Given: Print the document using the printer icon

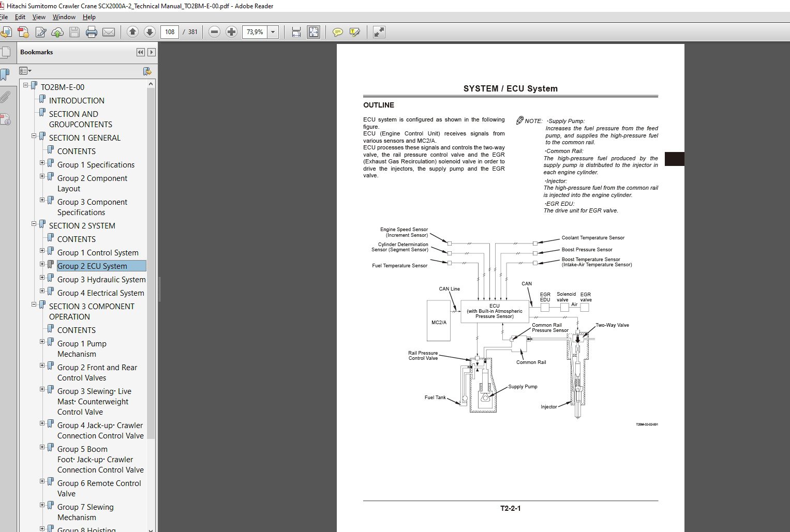Looking at the screenshot, I should click(92, 32).
